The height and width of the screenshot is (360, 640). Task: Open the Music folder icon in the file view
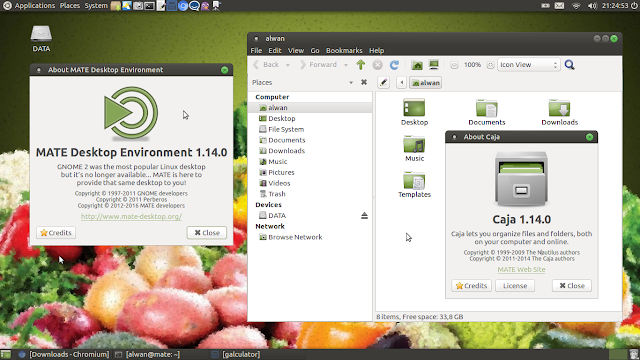(x=414, y=148)
